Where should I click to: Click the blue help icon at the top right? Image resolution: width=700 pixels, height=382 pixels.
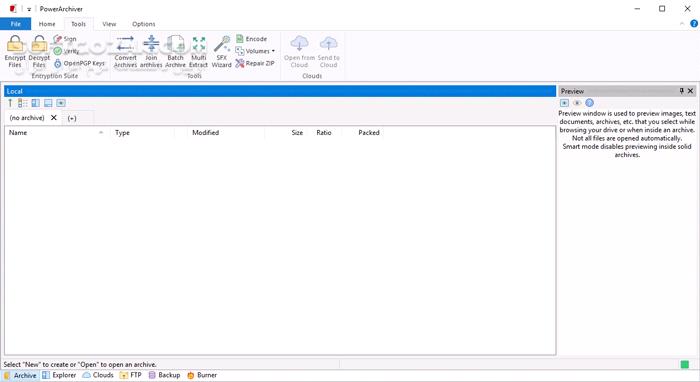coord(694,24)
